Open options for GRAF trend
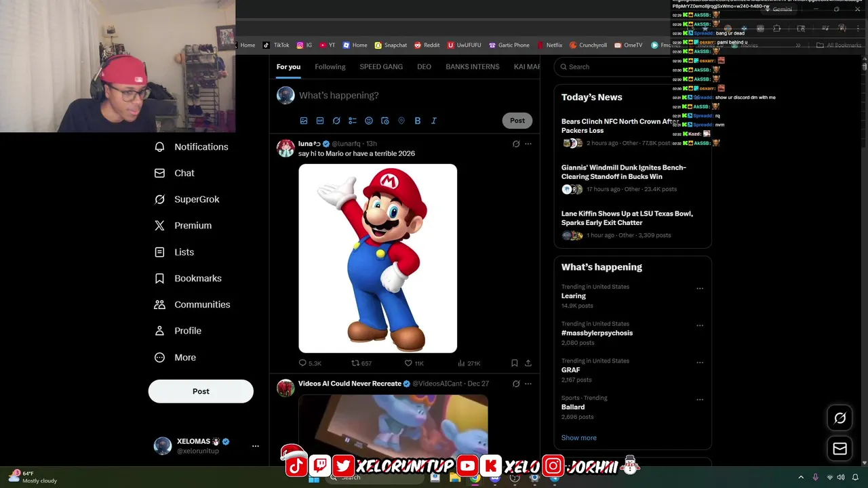Viewport: 868px width, 488px height. point(700,363)
